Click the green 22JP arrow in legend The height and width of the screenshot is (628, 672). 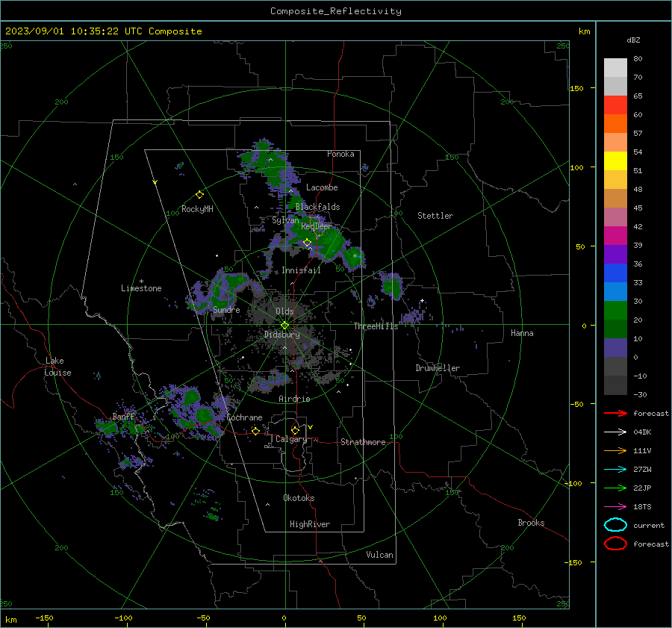click(x=615, y=488)
